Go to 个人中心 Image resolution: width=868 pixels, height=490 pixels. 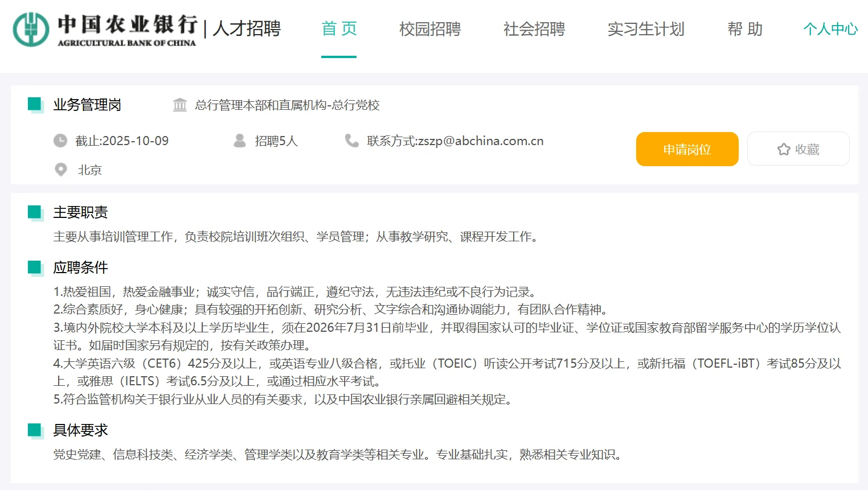click(830, 28)
